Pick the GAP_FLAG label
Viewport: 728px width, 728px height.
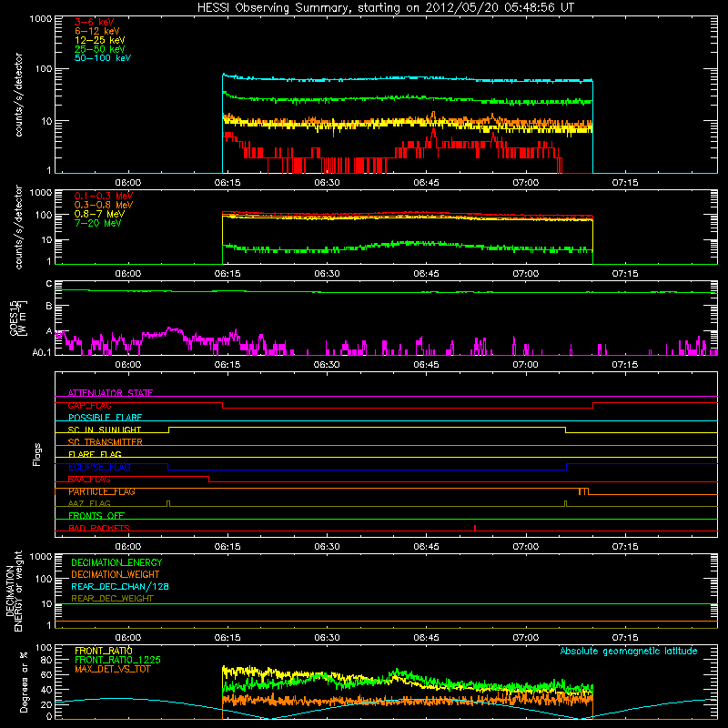pyautogui.click(x=89, y=405)
